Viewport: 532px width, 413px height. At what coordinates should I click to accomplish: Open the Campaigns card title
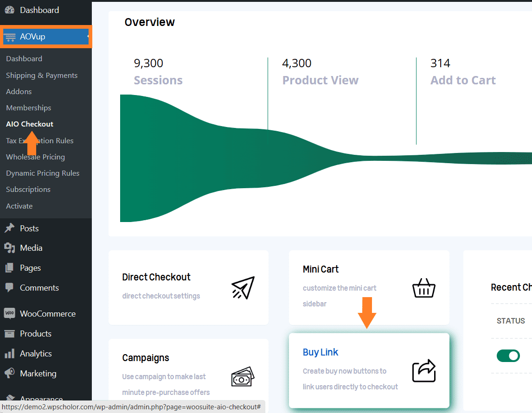pos(146,358)
